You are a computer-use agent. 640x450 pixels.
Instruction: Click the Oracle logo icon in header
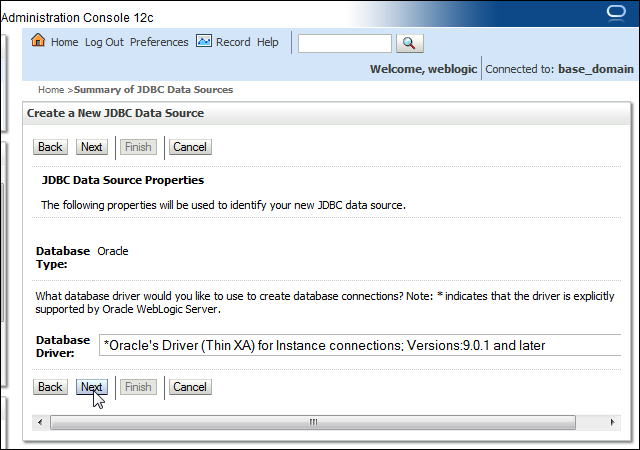click(616, 12)
